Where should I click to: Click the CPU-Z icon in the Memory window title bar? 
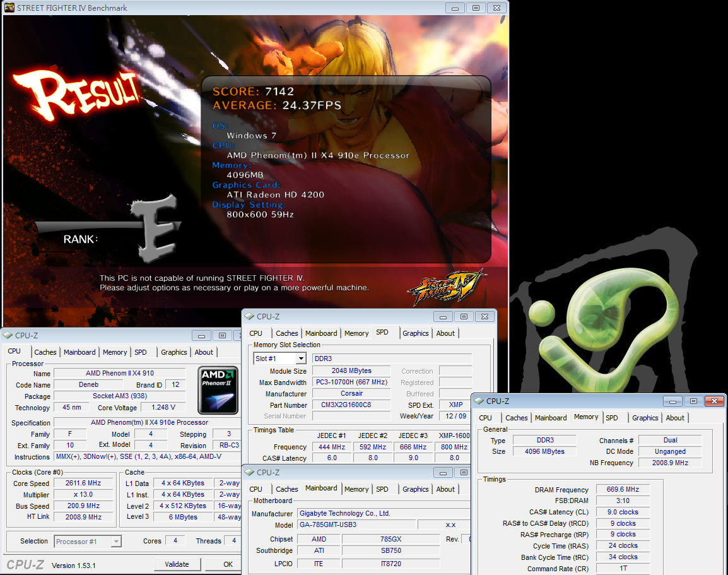[x=479, y=401]
